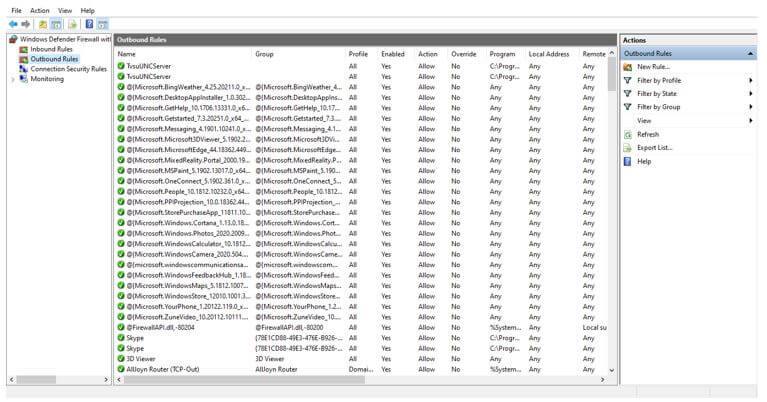Select the Microsoft.YourPhone rule row
The height and width of the screenshot is (402, 767).
click(x=361, y=307)
